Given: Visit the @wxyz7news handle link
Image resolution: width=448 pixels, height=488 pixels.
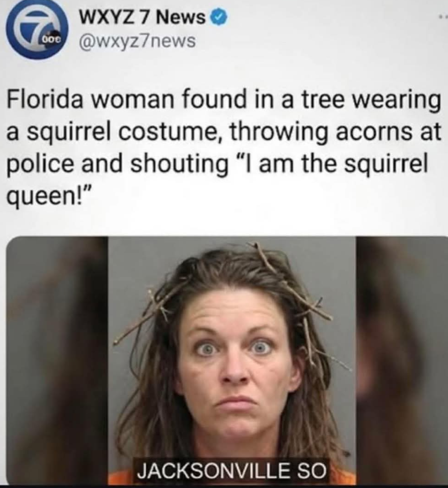Looking at the screenshot, I should click(x=137, y=41).
